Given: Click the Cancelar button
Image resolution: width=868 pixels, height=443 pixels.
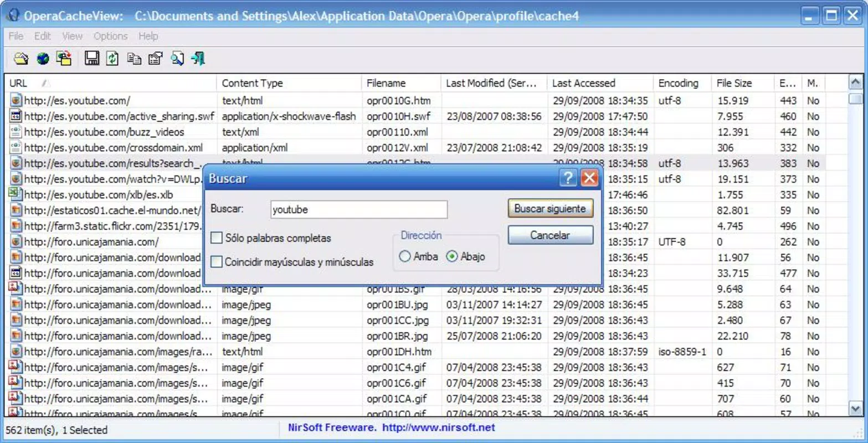Looking at the screenshot, I should click(550, 235).
